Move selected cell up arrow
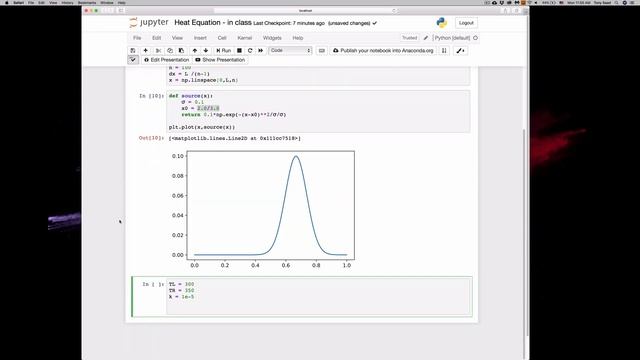The width and height of the screenshot is (640, 360). pyautogui.click(x=195, y=51)
